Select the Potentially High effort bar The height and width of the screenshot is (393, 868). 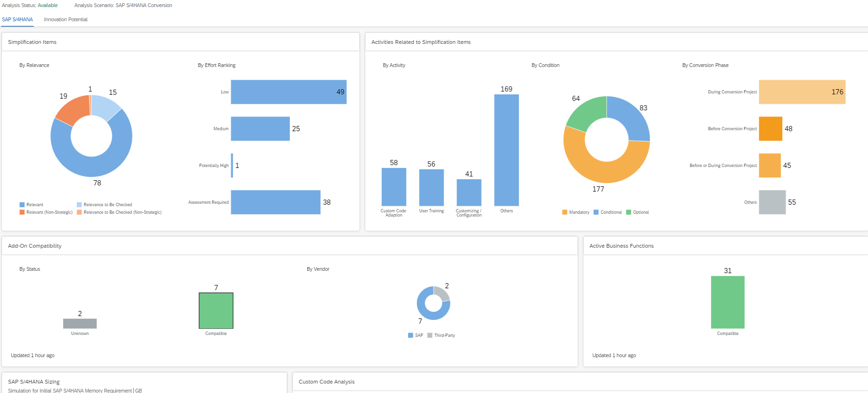click(232, 166)
